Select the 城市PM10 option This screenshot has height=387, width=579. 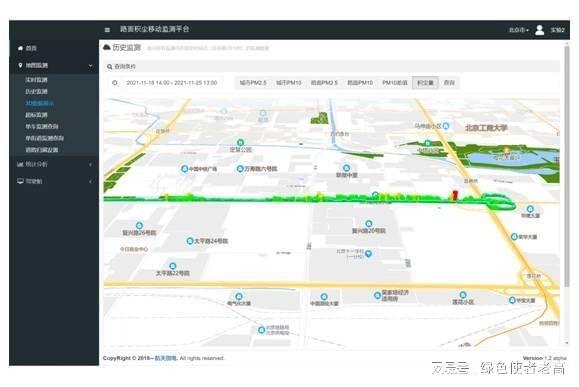tap(289, 83)
